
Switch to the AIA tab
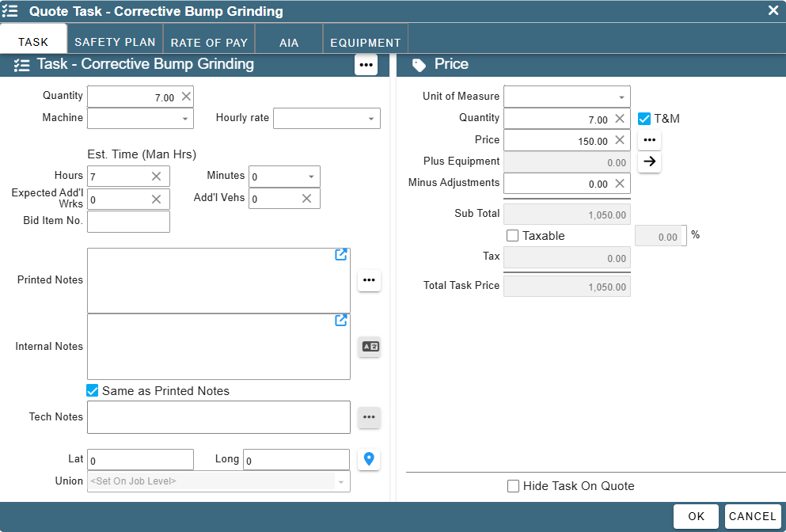pyautogui.click(x=289, y=39)
